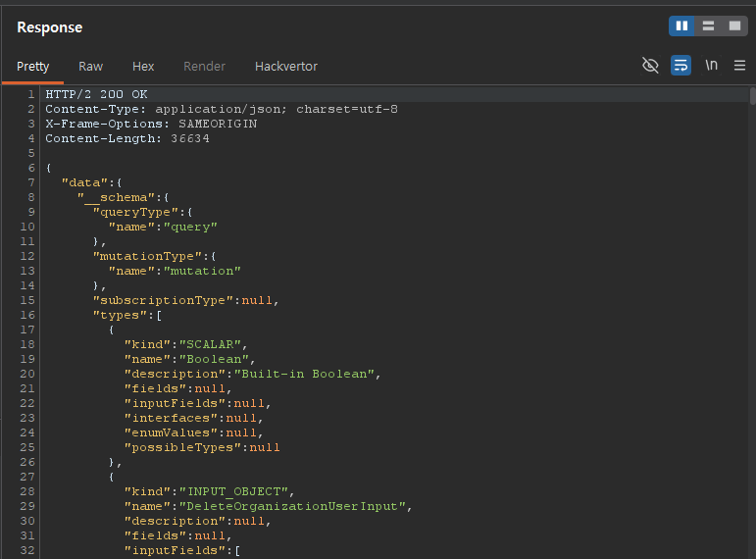The image size is (756, 559).
Task: Switch to the top/bottom split layout icon
Action: point(708,26)
